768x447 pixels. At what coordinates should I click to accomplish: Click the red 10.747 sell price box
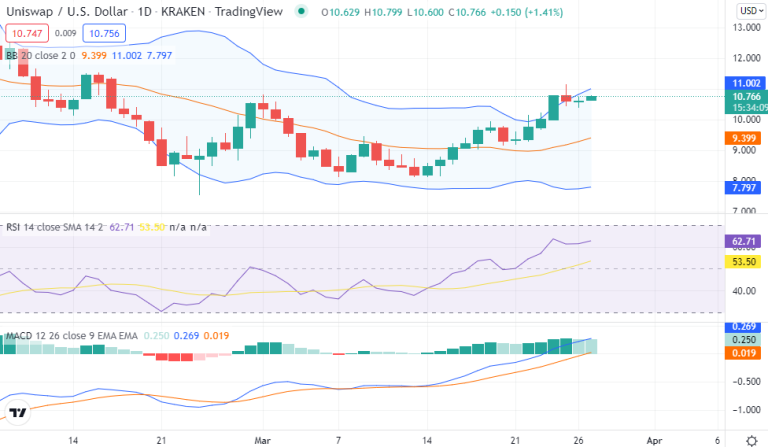point(24,33)
